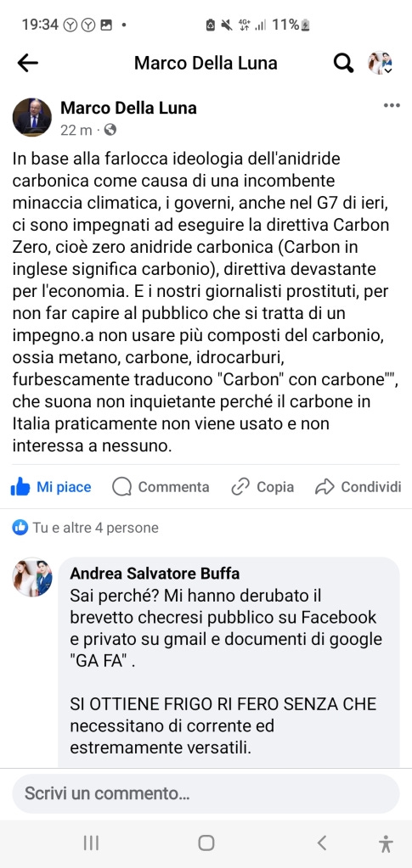Image resolution: width=412 pixels, height=868 pixels.
Task: Open the three-dot post options menu
Action: 392,105
